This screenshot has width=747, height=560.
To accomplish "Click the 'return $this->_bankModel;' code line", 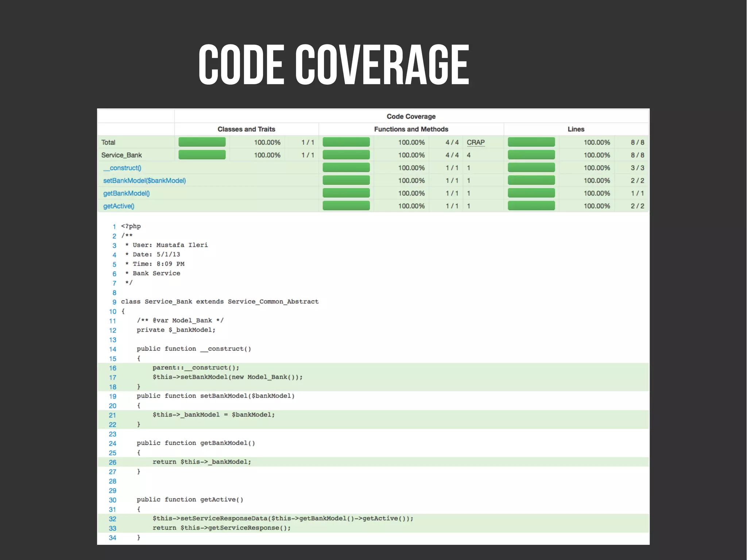I will point(202,462).
